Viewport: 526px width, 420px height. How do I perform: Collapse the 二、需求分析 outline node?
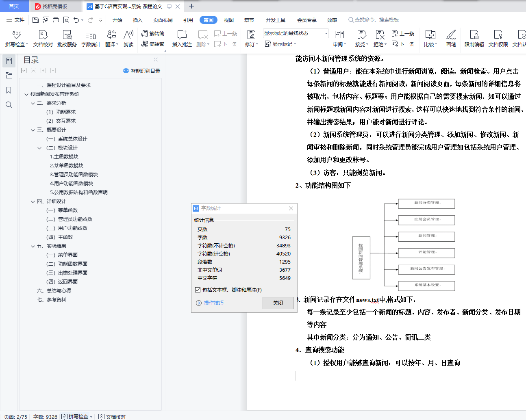pyautogui.click(x=33, y=103)
